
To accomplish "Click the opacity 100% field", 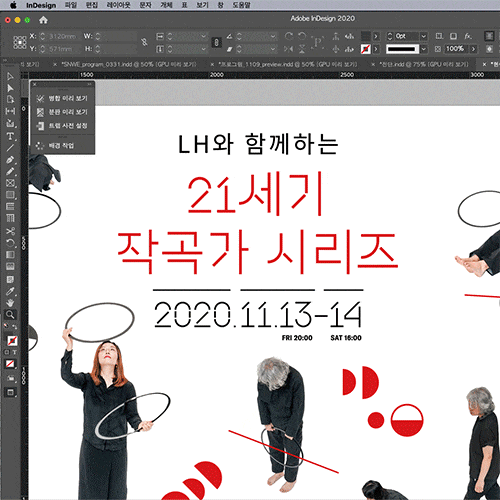I will [455, 49].
